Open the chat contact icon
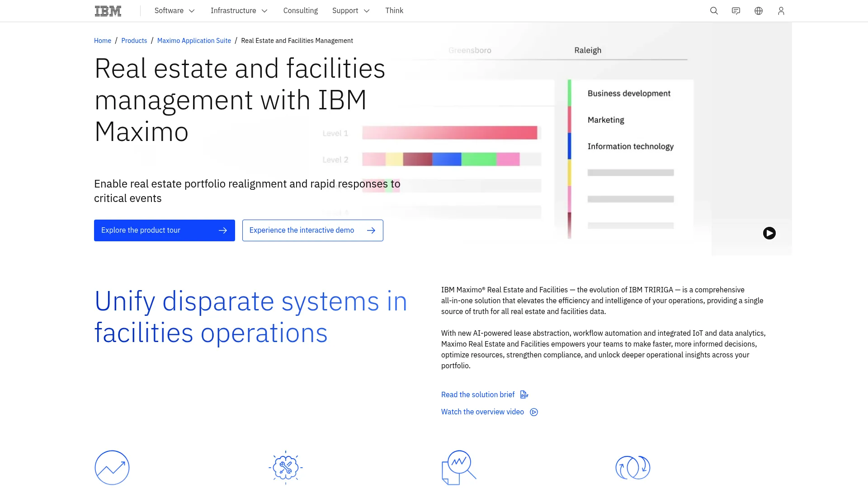Viewport: 868px width, 488px height. point(736,11)
